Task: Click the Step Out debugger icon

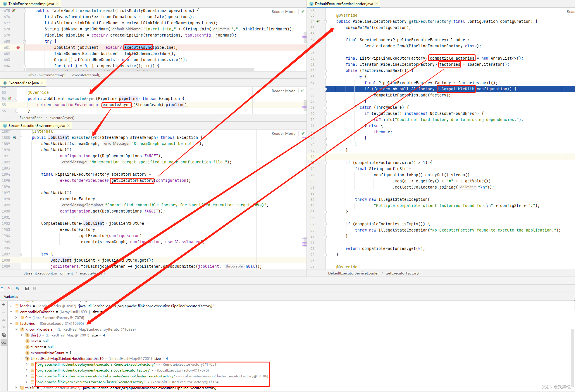Action: tap(2, 289)
